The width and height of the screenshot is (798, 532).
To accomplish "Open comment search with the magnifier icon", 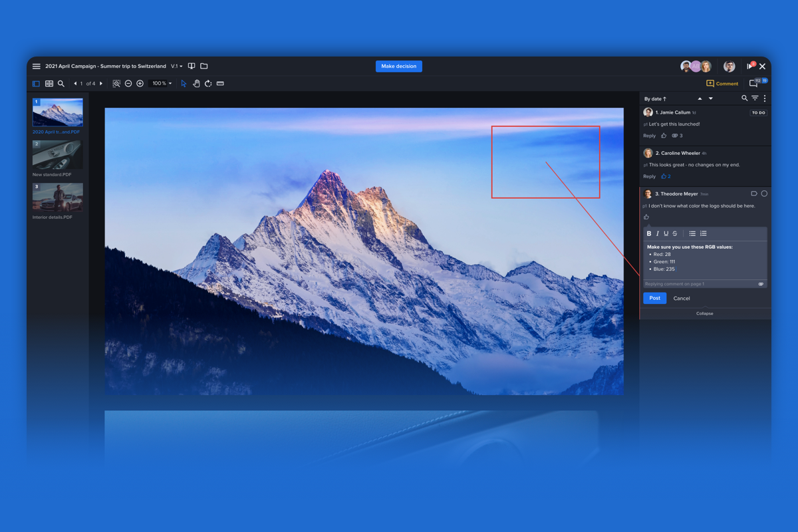I will coord(744,98).
